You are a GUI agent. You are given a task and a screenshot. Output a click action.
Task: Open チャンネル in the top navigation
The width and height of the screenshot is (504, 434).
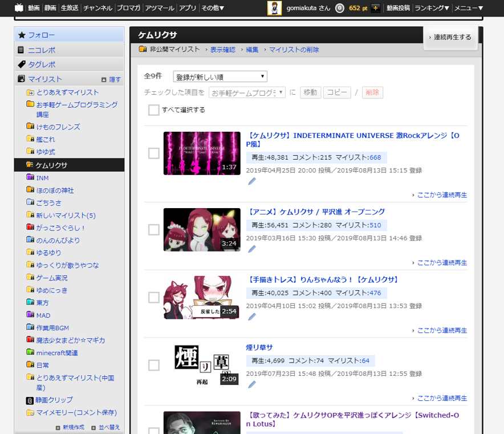click(x=97, y=8)
